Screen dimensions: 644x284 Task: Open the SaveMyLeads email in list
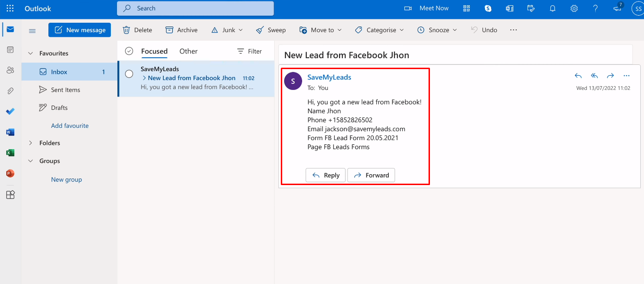click(196, 79)
